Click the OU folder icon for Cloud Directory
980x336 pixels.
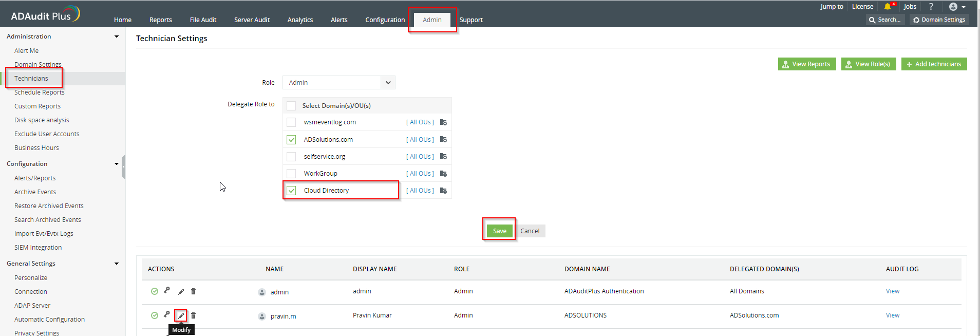443,191
